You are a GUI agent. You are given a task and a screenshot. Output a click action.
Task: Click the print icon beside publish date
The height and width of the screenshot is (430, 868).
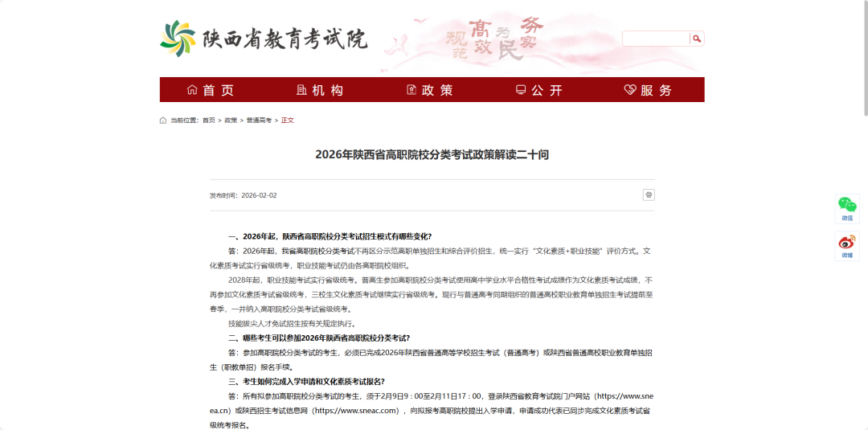[x=649, y=195]
